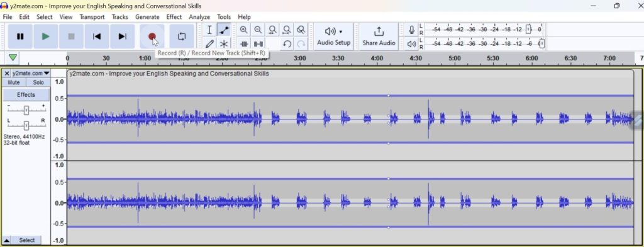Open the Analyze menu
Image resolution: width=644 pixels, height=247 pixels.
pos(199,17)
